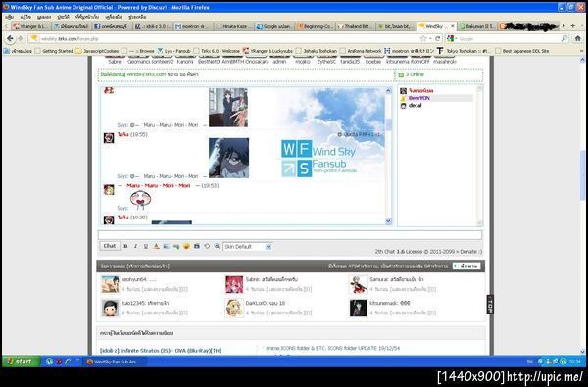Click the WindSky Fan Sub taskbar item

point(115,362)
